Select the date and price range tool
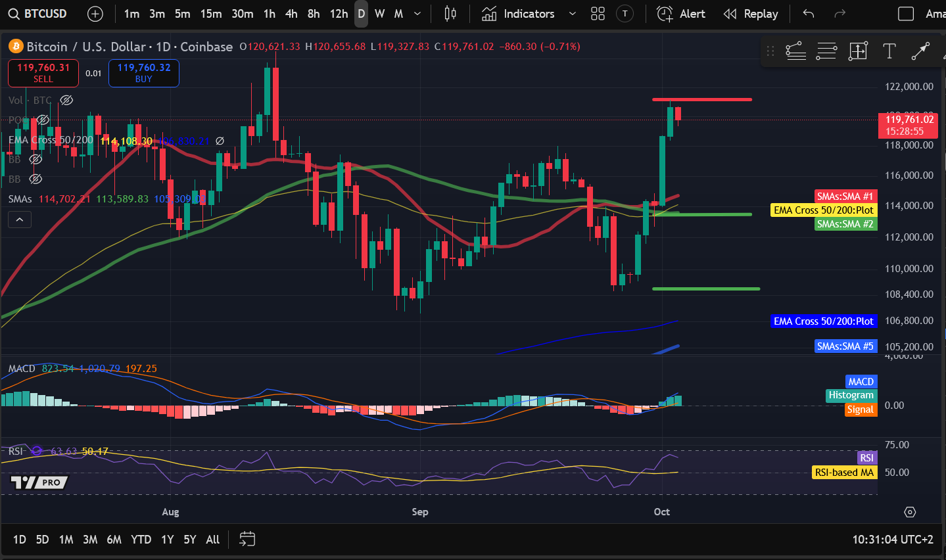Screen dimensions: 946x560 [x=858, y=51]
